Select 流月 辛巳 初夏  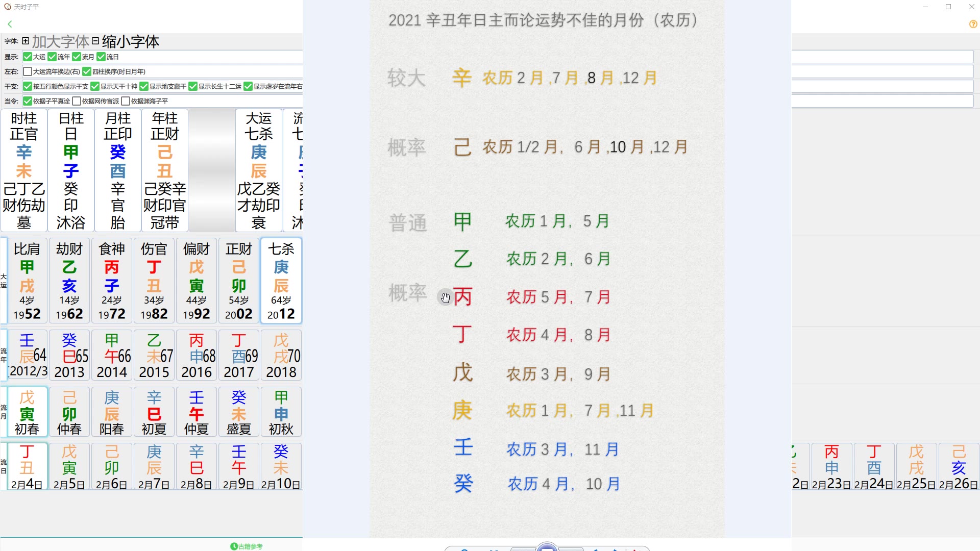click(x=154, y=412)
